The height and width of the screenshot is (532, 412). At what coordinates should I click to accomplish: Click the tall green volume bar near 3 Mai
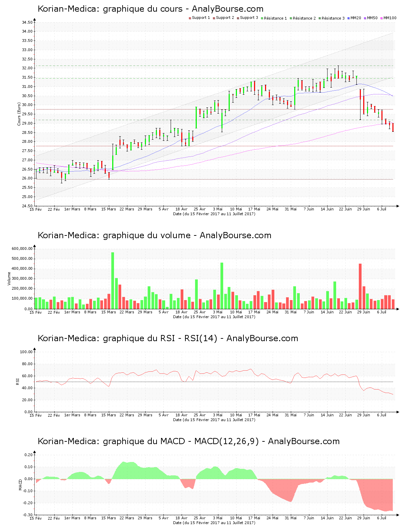222,286
